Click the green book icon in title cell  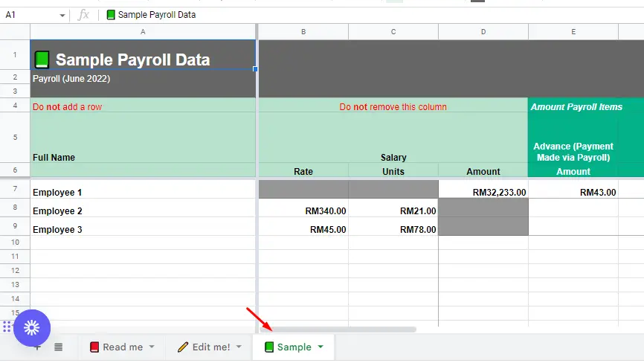(x=42, y=60)
